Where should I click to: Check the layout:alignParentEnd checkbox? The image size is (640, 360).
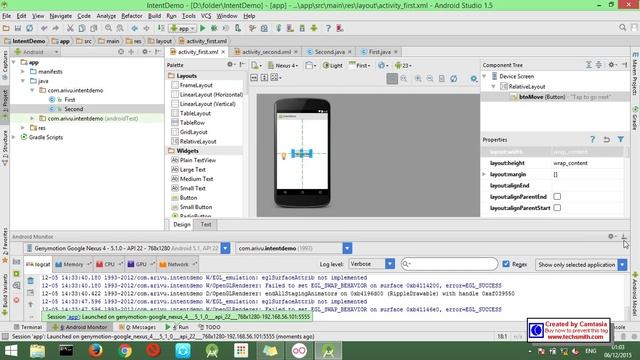[557, 196]
